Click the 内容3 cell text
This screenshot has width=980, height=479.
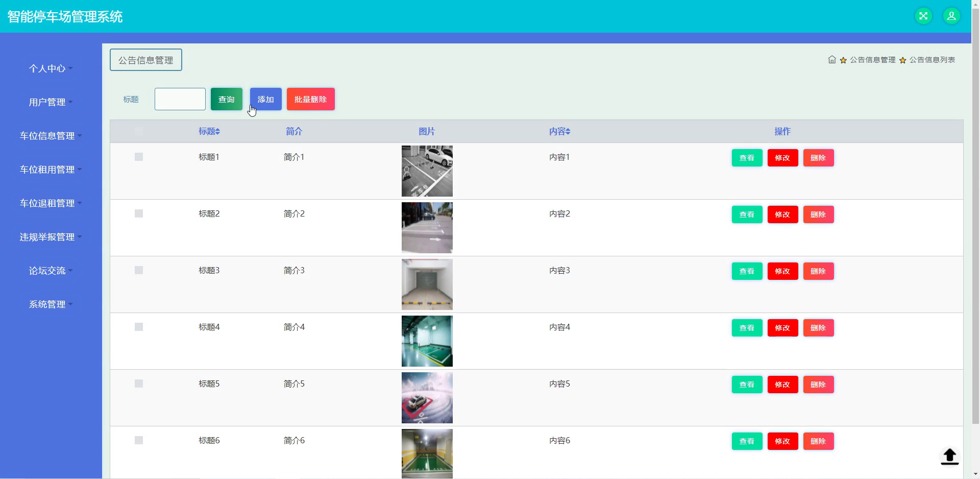[x=559, y=270]
